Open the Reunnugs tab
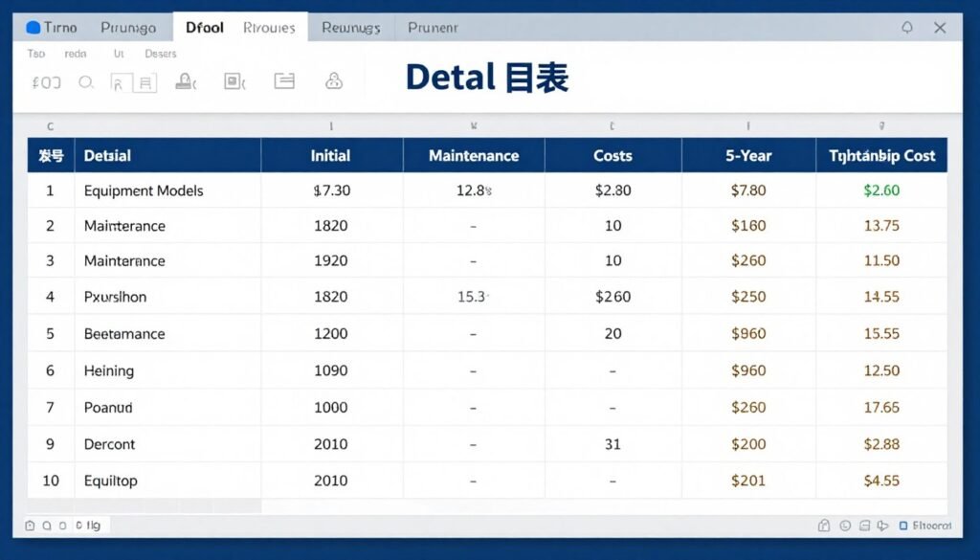Viewport: 980px width, 560px height. [350, 28]
